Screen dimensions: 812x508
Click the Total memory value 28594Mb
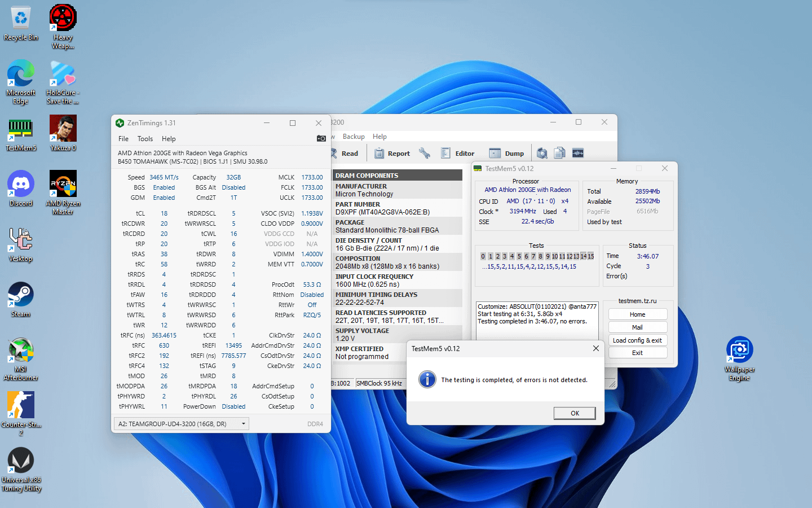coord(647,191)
